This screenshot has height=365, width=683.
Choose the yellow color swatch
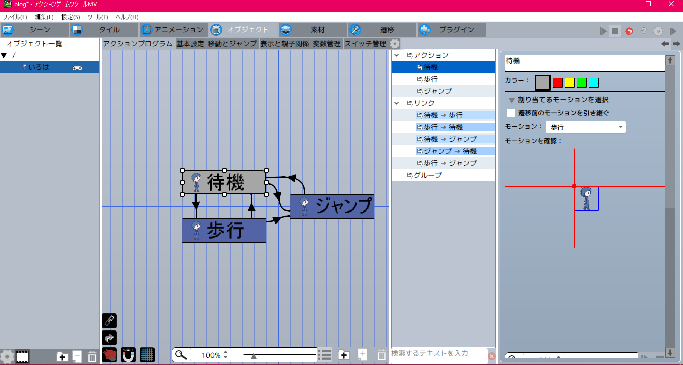(569, 82)
